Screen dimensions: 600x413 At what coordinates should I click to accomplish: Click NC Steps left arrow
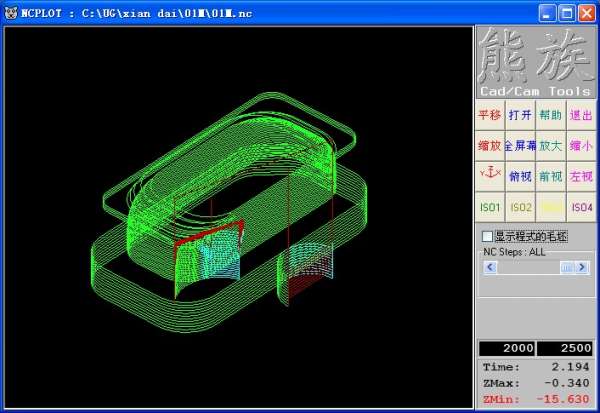[490, 267]
